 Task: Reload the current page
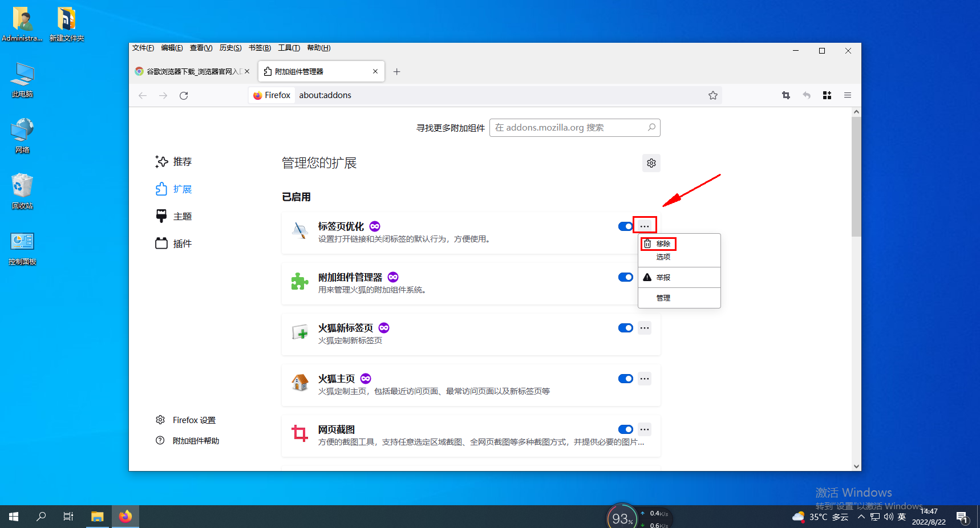coord(184,95)
